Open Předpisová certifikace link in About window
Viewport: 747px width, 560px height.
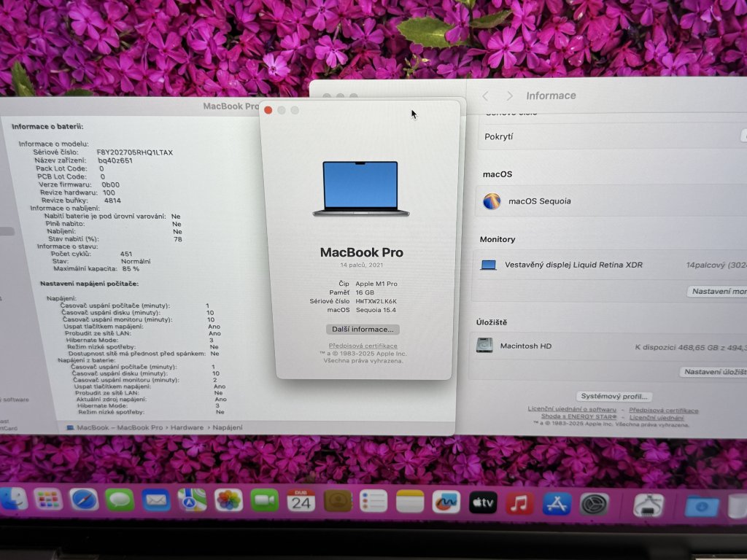point(363,346)
